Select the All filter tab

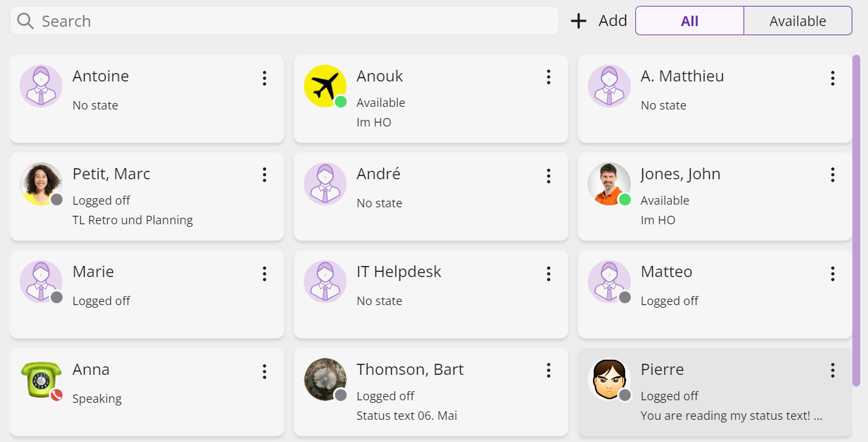click(x=689, y=21)
